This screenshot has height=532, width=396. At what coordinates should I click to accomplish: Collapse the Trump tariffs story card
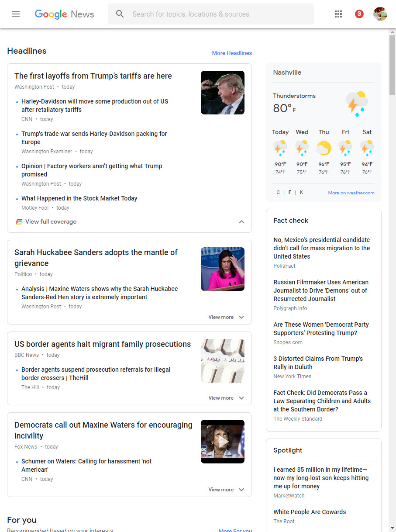point(241,222)
